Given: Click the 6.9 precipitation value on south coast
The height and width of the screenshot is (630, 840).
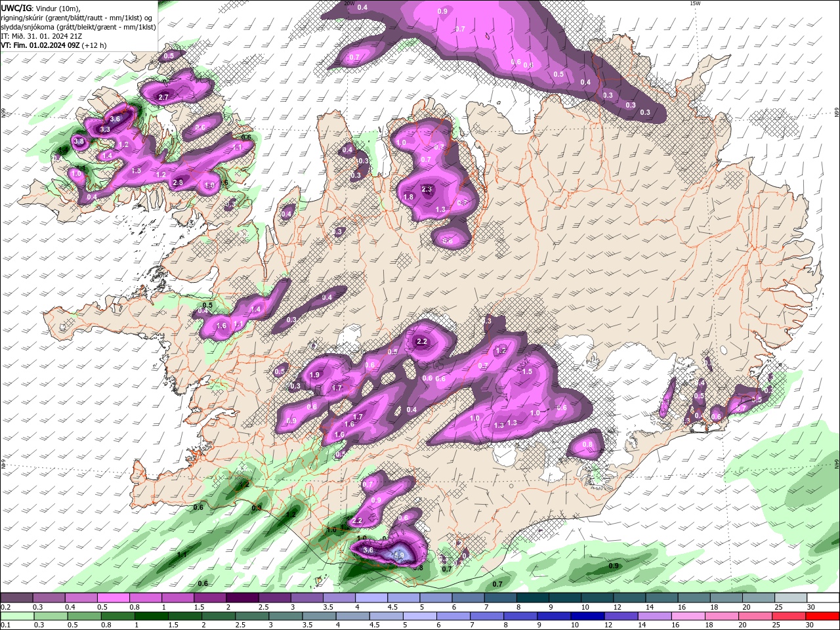Looking at the screenshot, I should [398, 555].
